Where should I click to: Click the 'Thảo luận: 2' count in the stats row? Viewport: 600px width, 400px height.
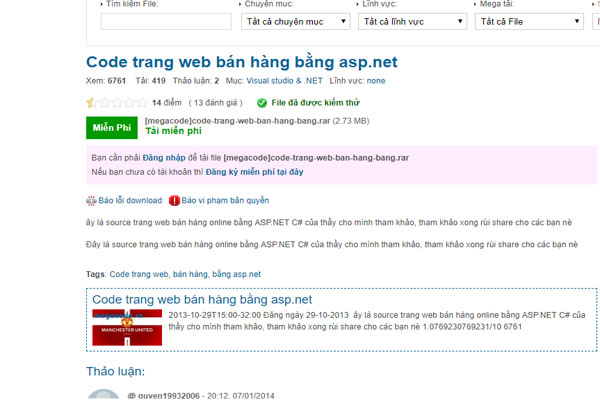tap(196, 81)
